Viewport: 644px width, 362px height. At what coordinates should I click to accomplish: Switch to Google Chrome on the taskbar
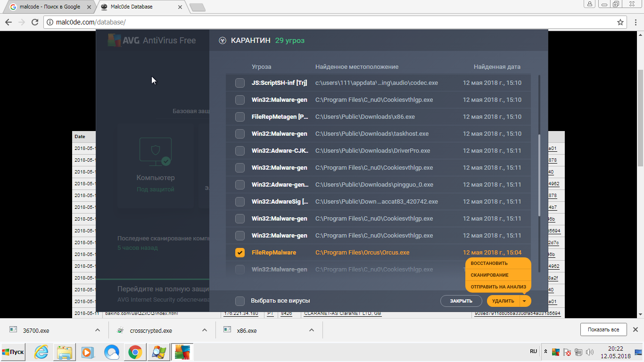coord(135,352)
